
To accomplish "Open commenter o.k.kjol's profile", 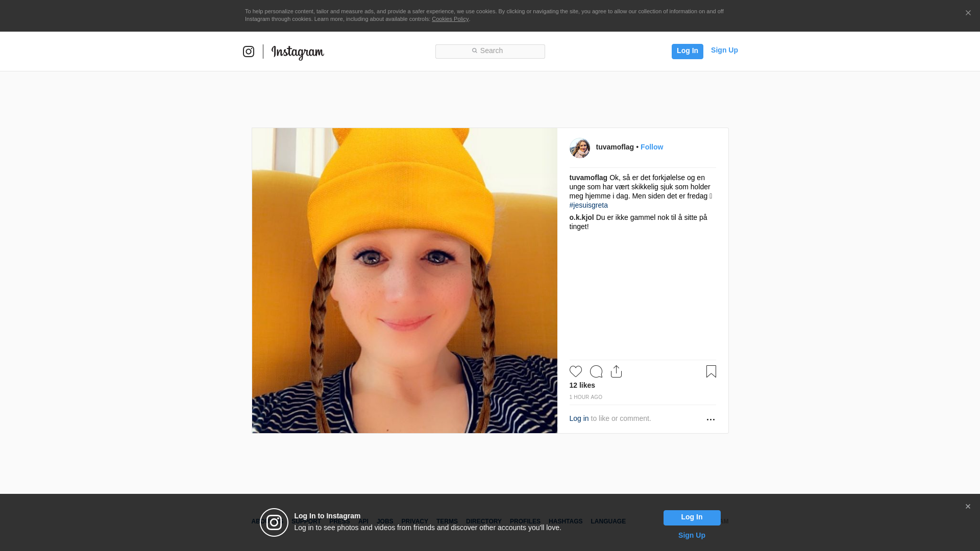I will tap(581, 217).
